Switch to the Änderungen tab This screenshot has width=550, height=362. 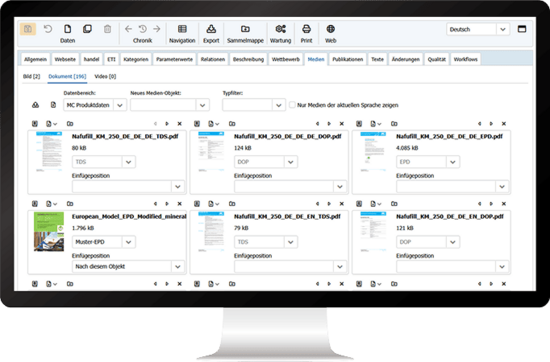click(406, 59)
